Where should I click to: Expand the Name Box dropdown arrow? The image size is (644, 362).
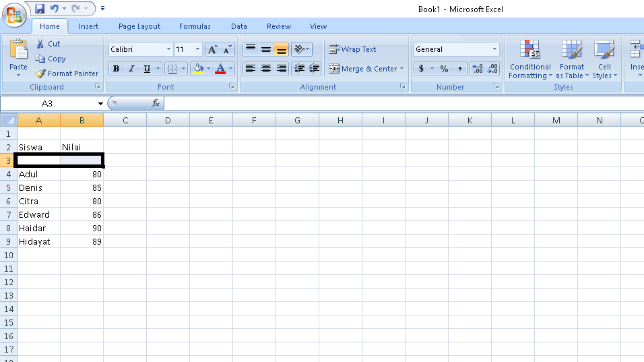[x=101, y=104]
